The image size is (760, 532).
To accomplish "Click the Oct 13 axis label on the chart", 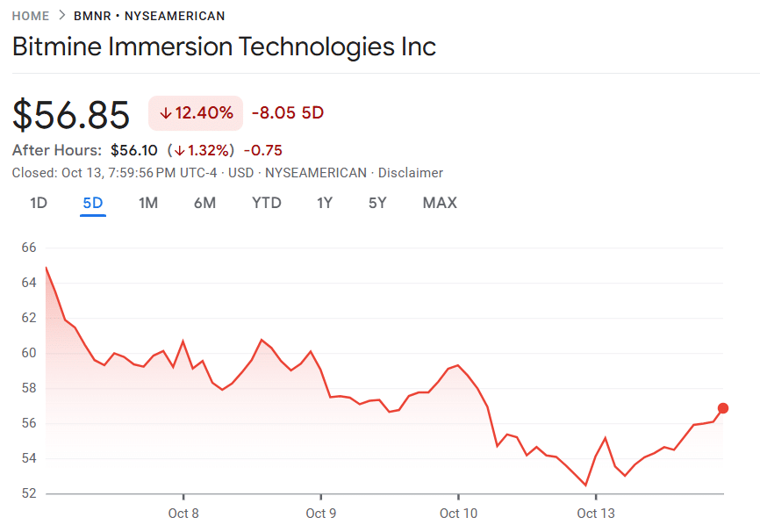I will [x=596, y=514].
